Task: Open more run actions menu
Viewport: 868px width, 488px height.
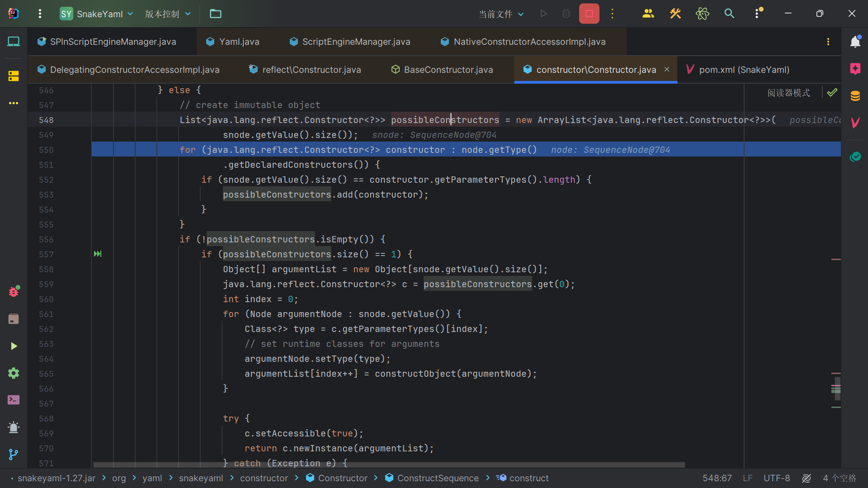Action: [x=613, y=14]
